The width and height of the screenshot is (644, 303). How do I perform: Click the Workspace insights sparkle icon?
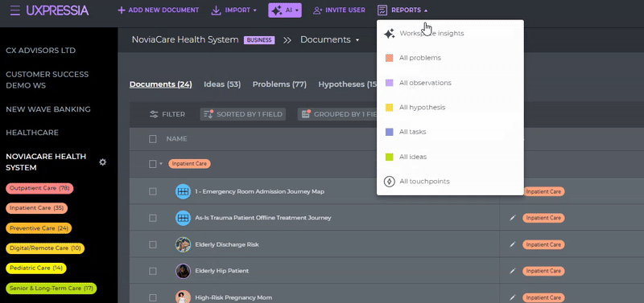click(x=390, y=34)
